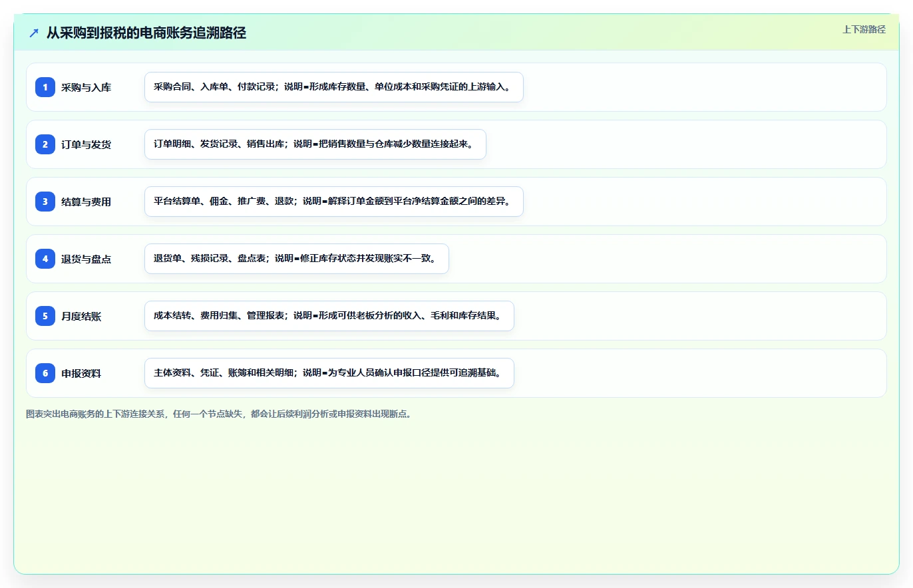Select the 结算与费用 step label
The width and height of the screenshot is (913, 588).
(87, 202)
